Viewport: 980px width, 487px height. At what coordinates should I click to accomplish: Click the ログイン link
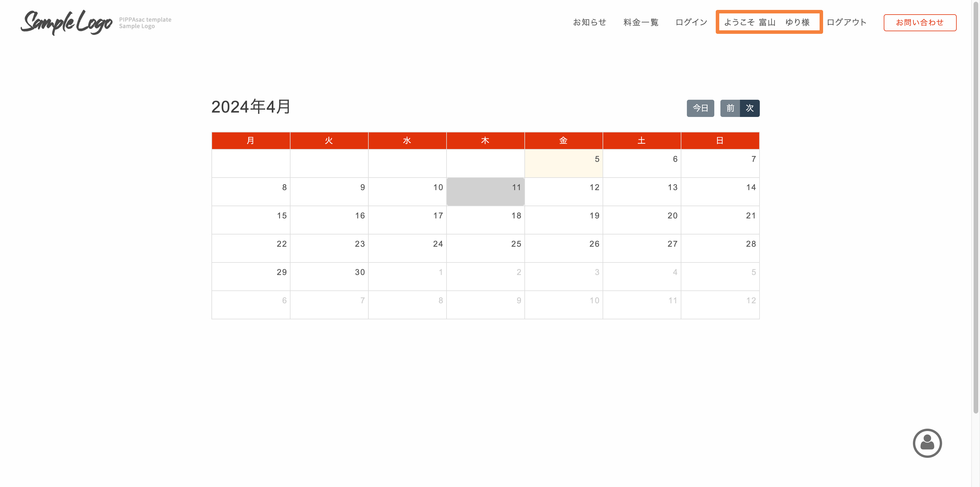(x=691, y=22)
